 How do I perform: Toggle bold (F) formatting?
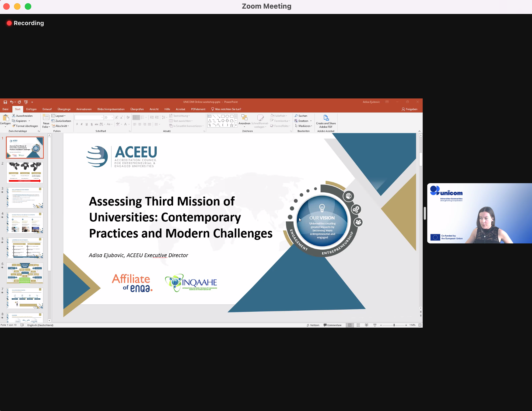coord(77,124)
